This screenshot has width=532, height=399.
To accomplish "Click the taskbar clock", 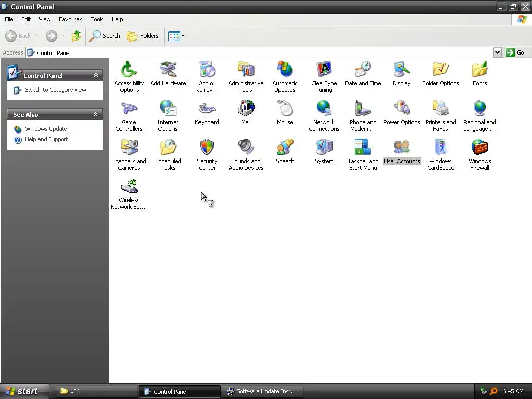I will coord(513,391).
